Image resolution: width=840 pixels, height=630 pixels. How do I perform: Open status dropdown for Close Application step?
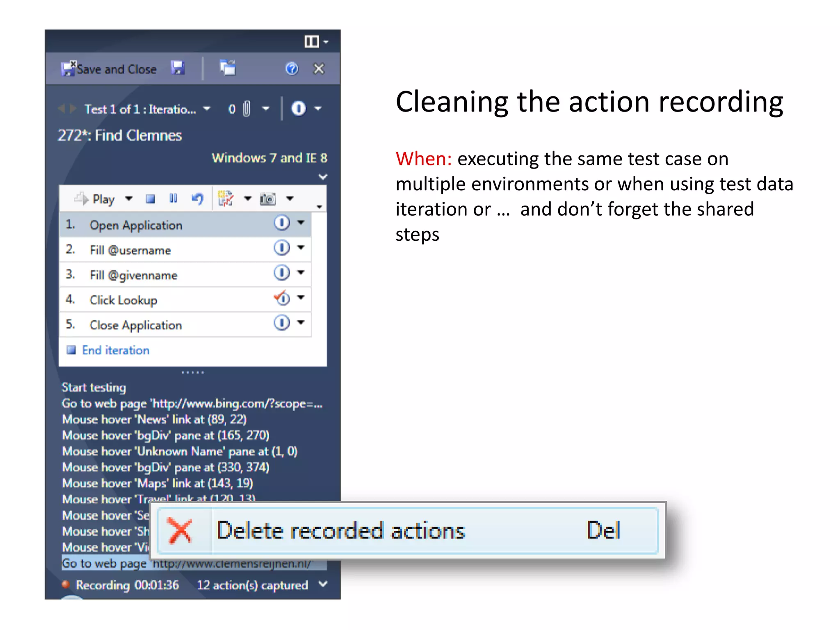301,323
